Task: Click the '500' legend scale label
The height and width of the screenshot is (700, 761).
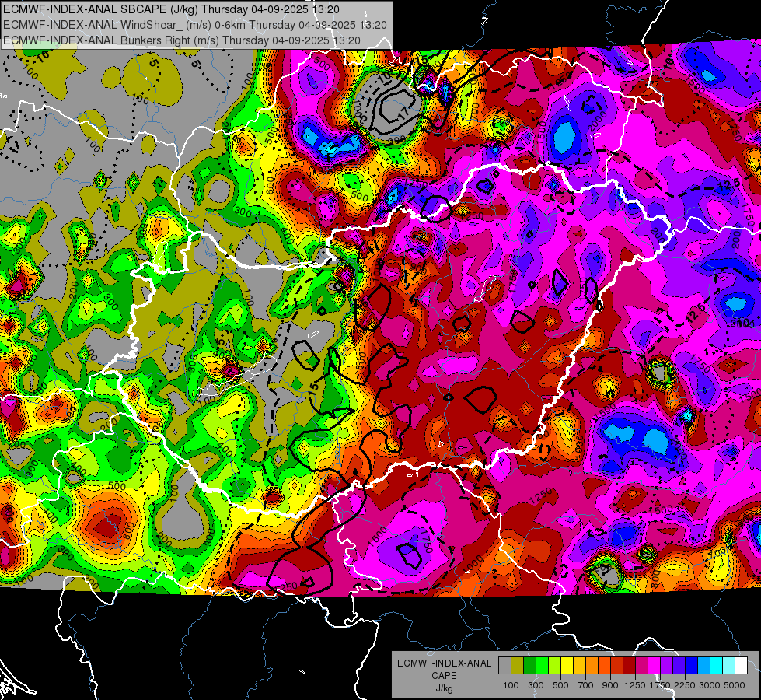Action: [x=560, y=685]
